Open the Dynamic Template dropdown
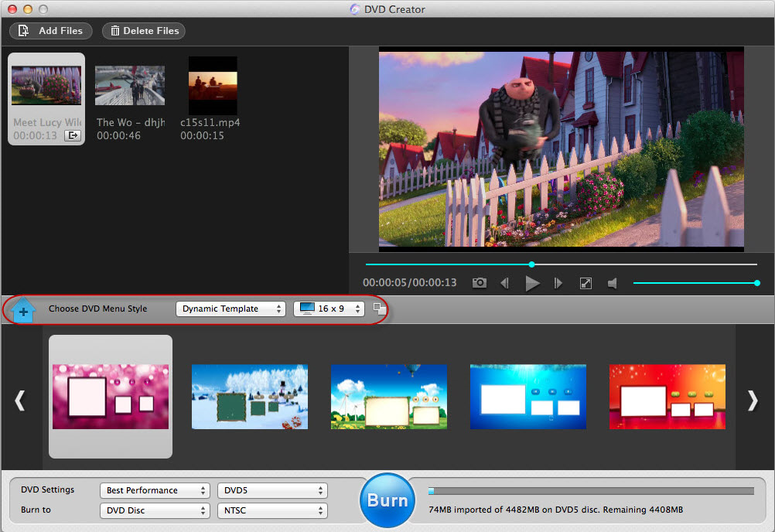The height and width of the screenshot is (532, 775). pos(230,309)
